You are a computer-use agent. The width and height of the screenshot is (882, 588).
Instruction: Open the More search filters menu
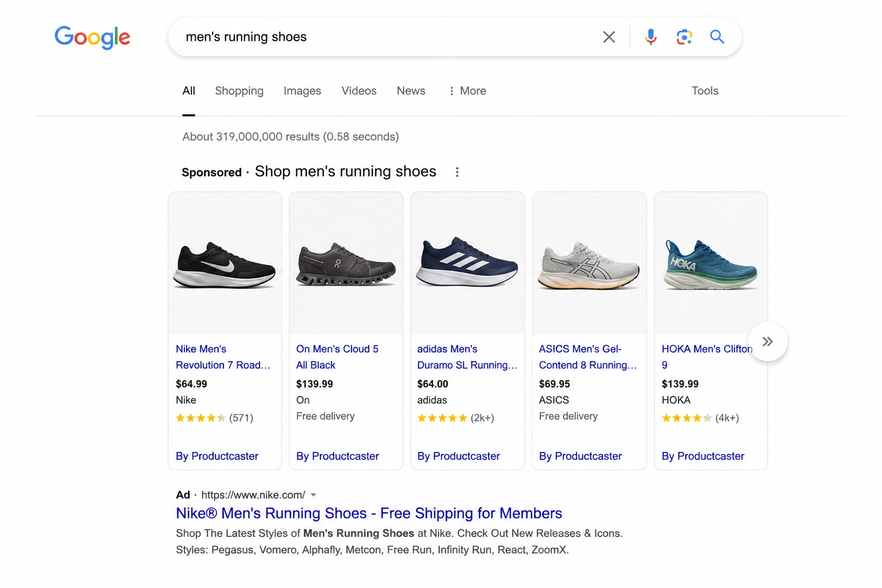pos(467,91)
